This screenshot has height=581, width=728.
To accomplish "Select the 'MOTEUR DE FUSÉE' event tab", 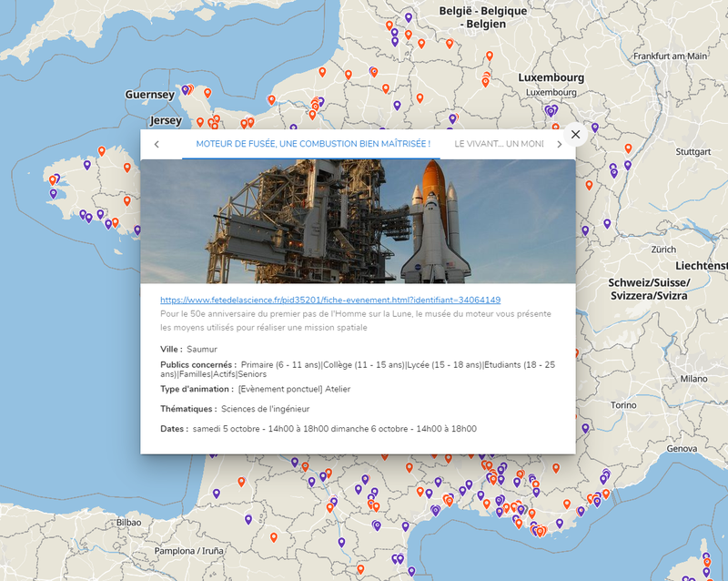I will [x=319, y=143].
